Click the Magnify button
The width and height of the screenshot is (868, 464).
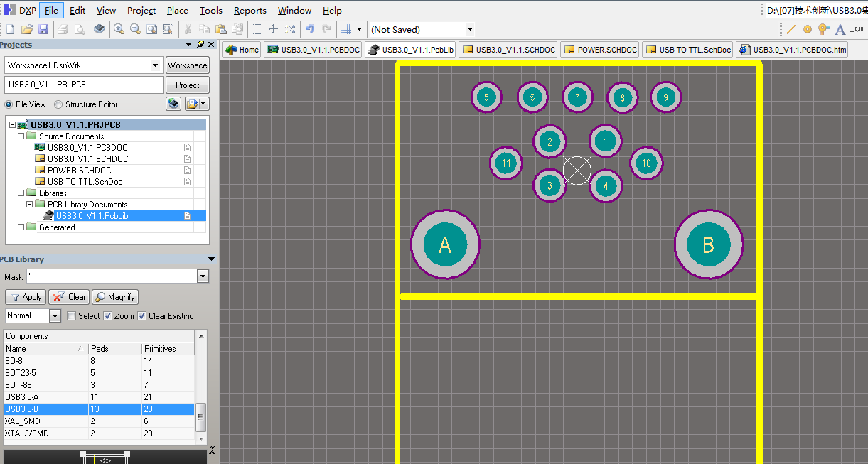pyautogui.click(x=114, y=297)
